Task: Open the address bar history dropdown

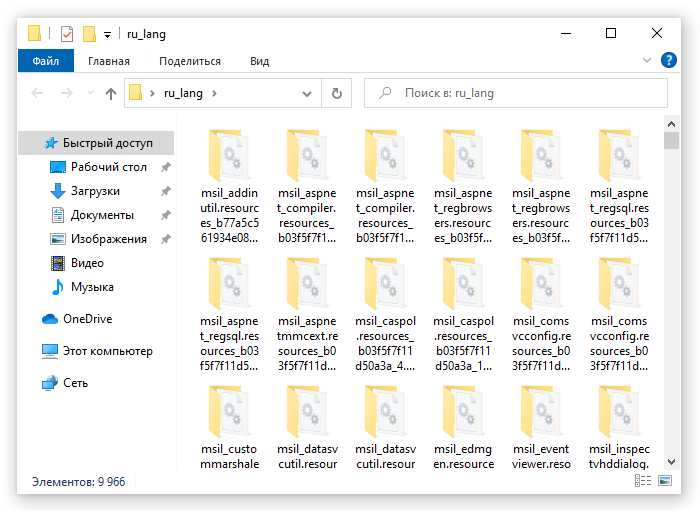Action: (x=307, y=93)
